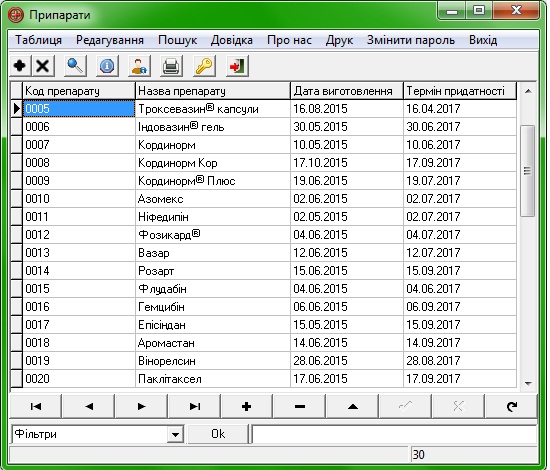This screenshot has width=550, height=470.
Task: Open help via the blue info icon
Action: tap(107, 66)
